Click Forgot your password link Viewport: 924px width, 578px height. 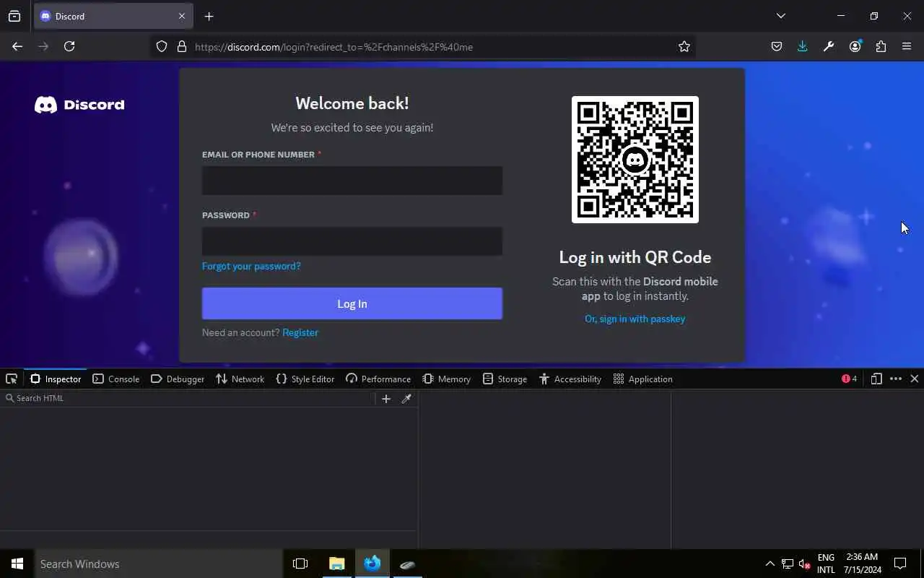pos(251,266)
